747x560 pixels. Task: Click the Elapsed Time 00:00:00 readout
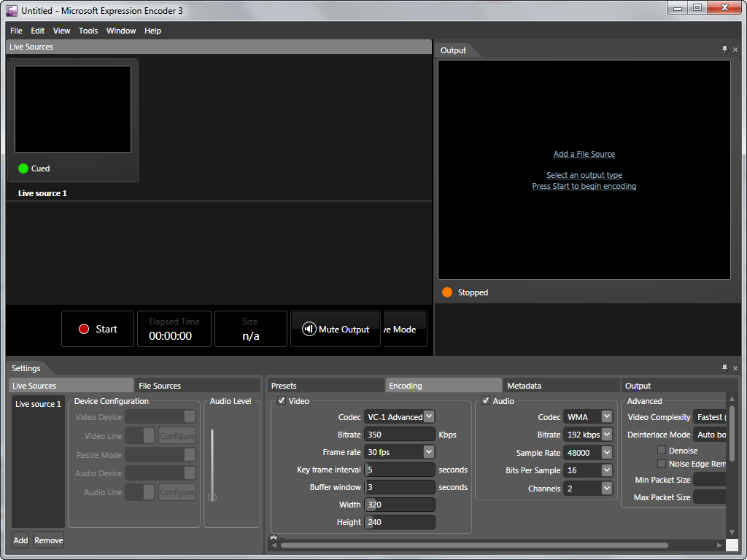pos(174,329)
